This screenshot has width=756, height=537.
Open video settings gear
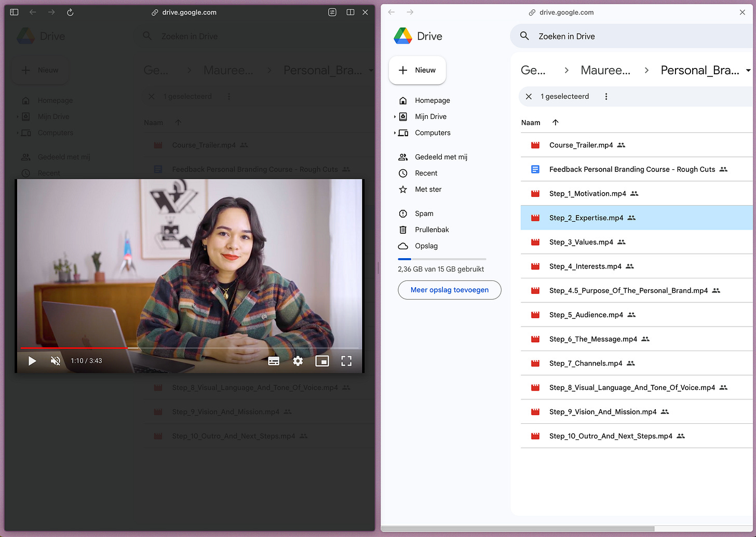pos(298,361)
